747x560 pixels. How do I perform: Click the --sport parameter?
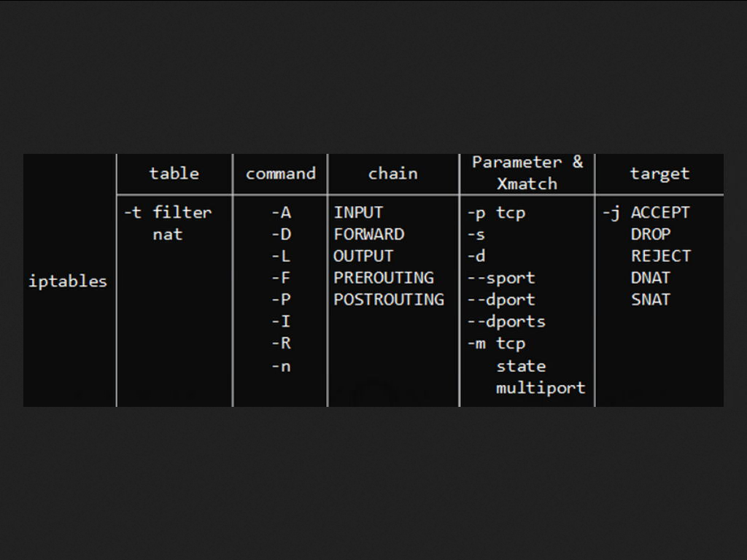(501, 278)
